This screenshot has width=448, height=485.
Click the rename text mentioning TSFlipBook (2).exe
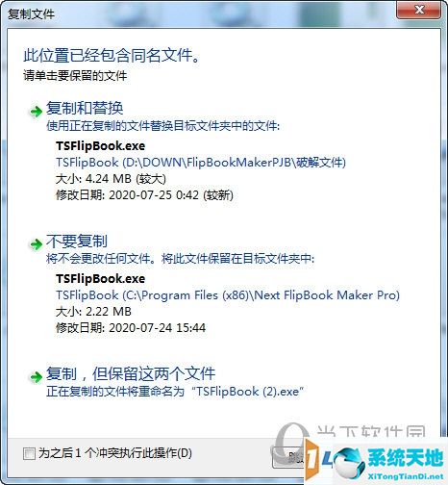tap(175, 392)
